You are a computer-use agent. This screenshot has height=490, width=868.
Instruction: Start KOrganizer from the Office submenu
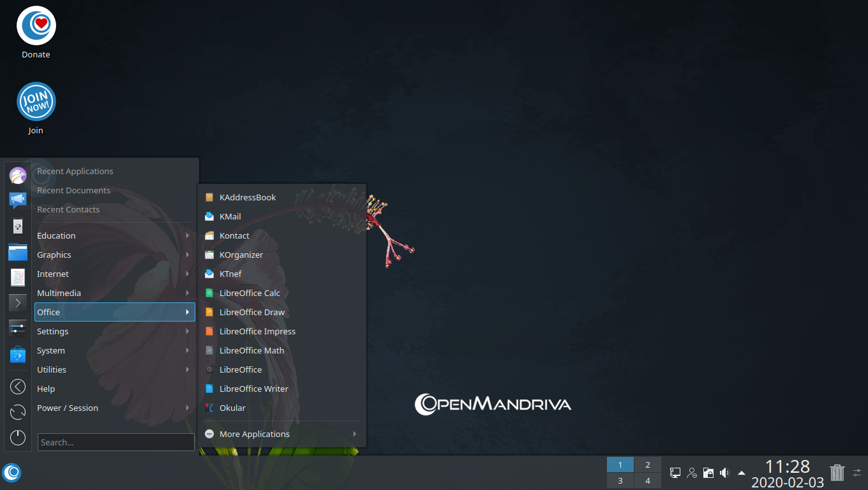(x=282, y=255)
